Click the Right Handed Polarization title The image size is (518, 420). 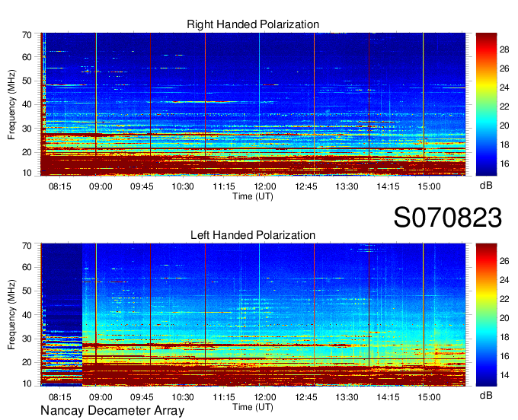coord(253,24)
